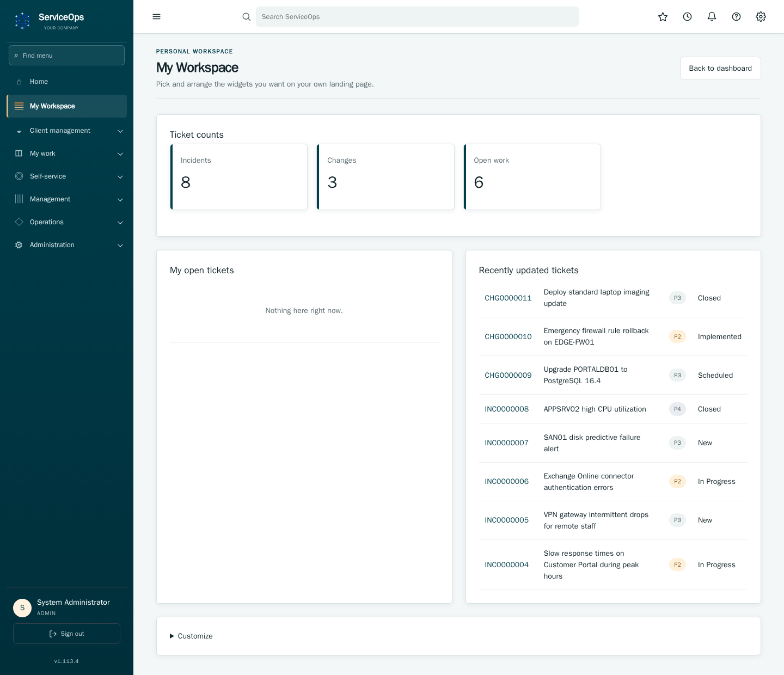Click the Changes count card

(385, 177)
